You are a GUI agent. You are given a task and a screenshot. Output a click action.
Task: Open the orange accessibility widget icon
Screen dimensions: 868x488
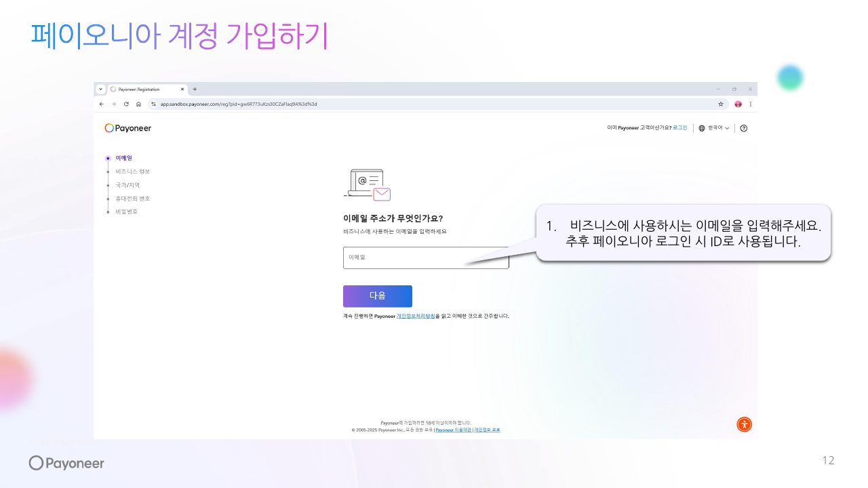pos(745,425)
